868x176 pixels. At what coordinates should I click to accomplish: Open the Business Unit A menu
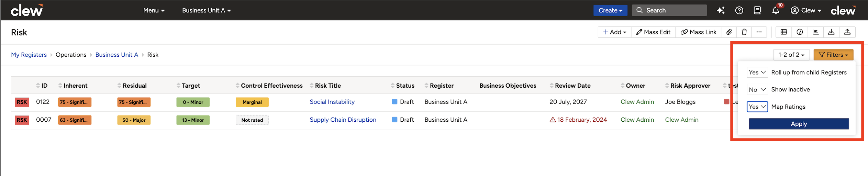206,10
